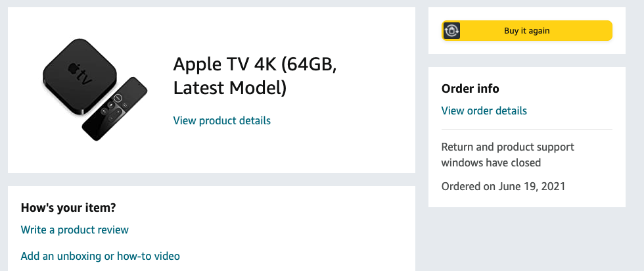
Task: Click the Ordered on June 19, 2021 text
Action: pyautogui.click(x=503, y=186)
